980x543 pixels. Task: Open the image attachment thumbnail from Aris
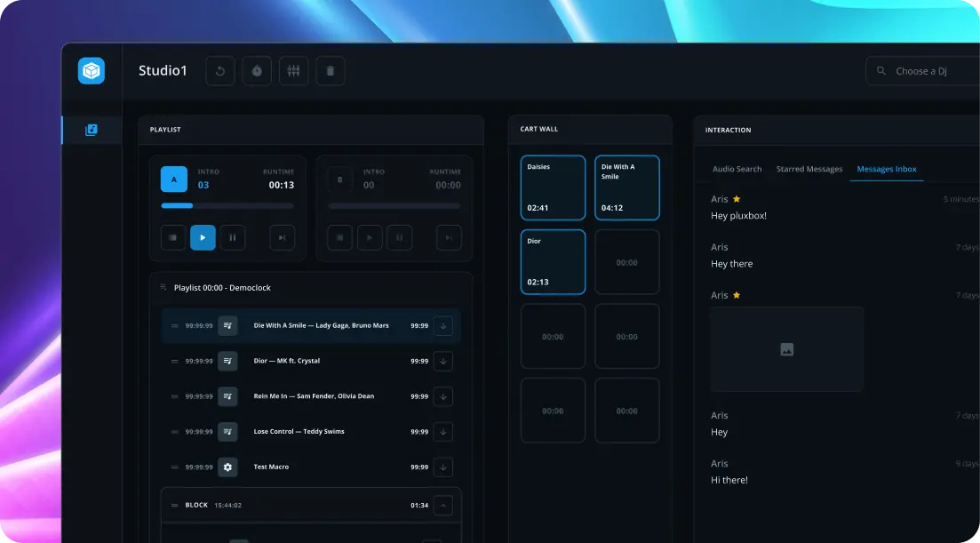787,349
